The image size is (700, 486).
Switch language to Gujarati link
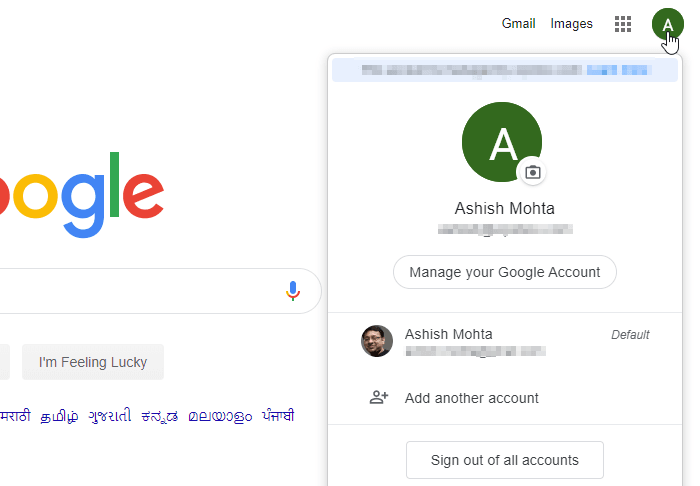(110, 416)
